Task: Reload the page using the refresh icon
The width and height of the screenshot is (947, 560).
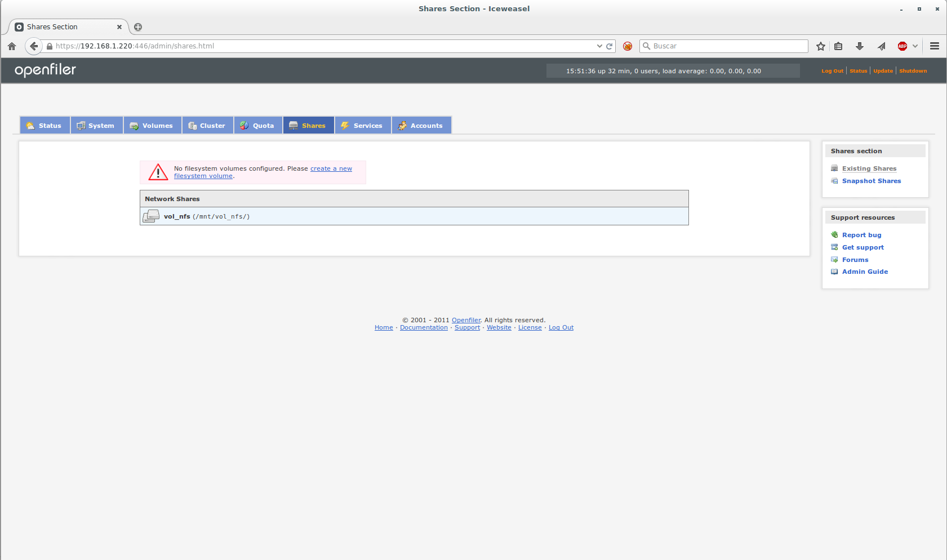Action: tap(609, 46)
